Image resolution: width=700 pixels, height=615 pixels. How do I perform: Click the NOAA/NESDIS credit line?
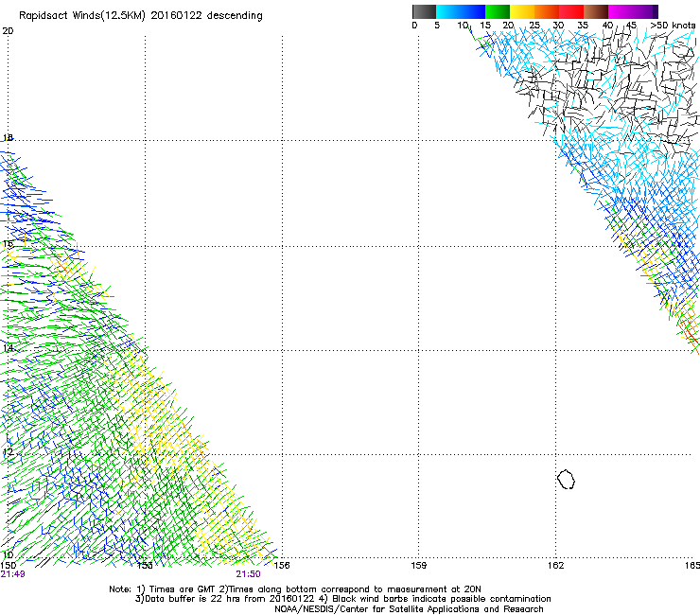click(409, 609)
